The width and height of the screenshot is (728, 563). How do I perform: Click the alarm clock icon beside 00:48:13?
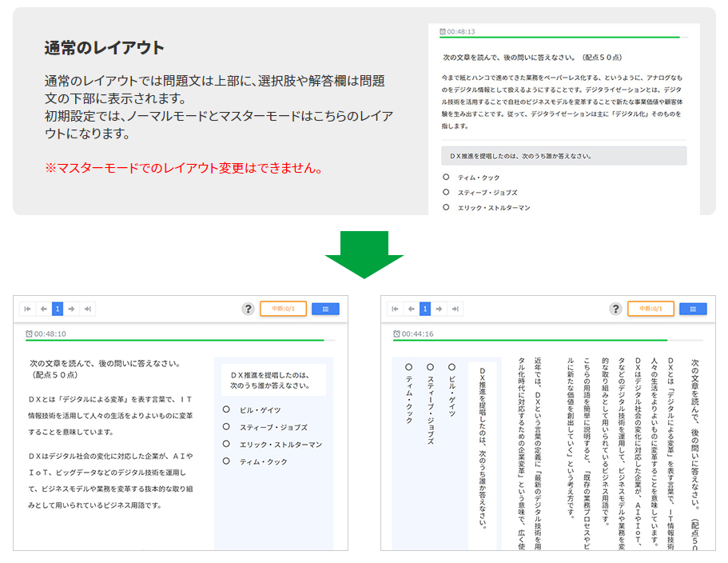click(x=443, y=32)
